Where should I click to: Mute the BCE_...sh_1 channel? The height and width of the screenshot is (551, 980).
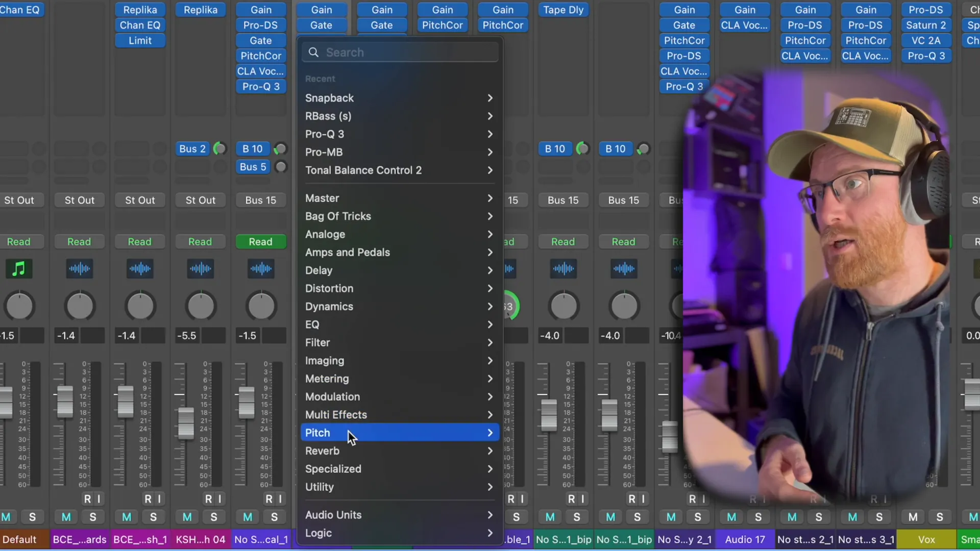pos(127,517)
